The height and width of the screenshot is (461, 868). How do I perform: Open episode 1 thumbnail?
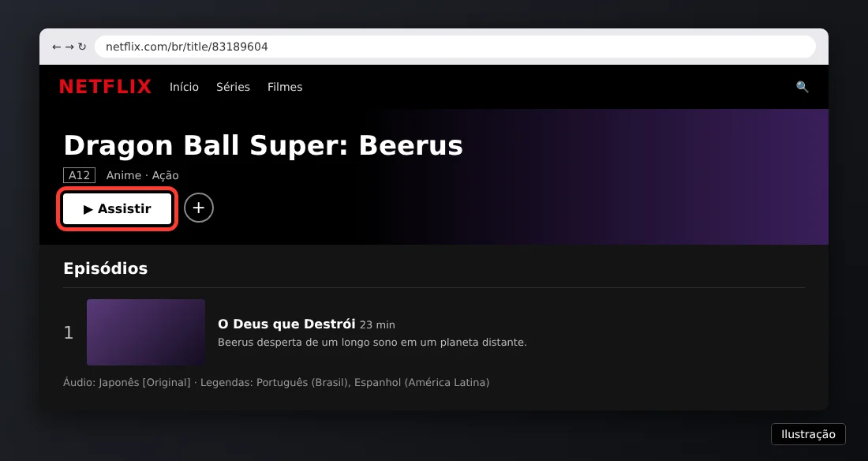point(146,332)
